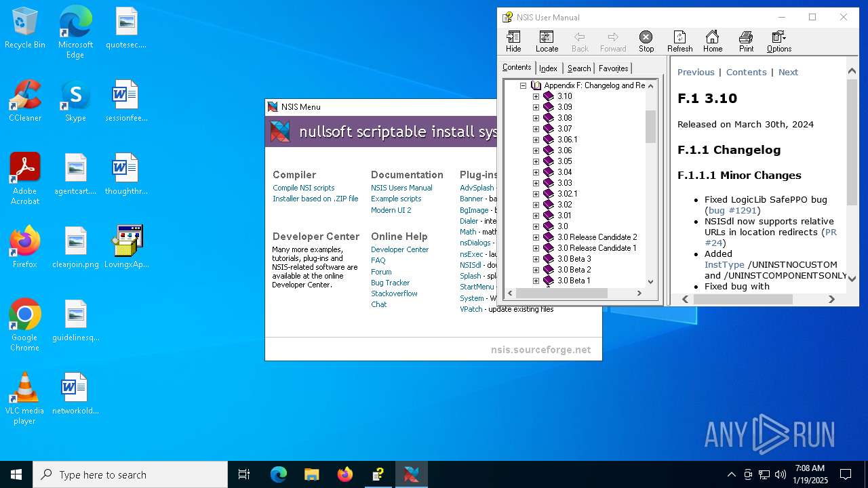Expand the 3.06.1 tree node

[536, 140]
